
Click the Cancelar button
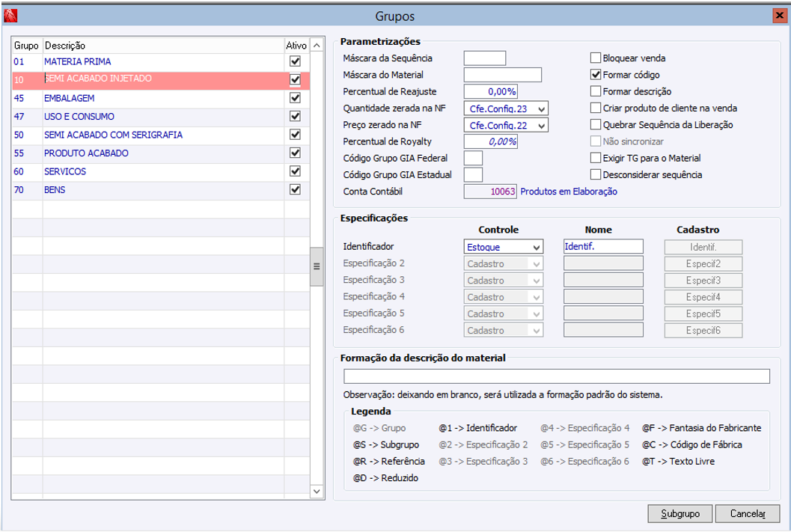(x=748, y=513)
